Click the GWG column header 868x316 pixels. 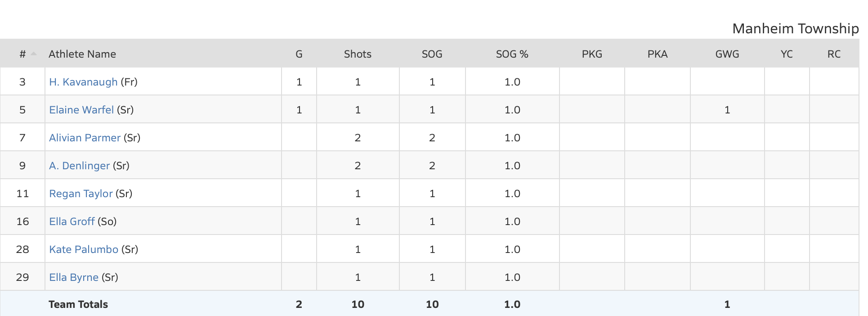[727, 54]
